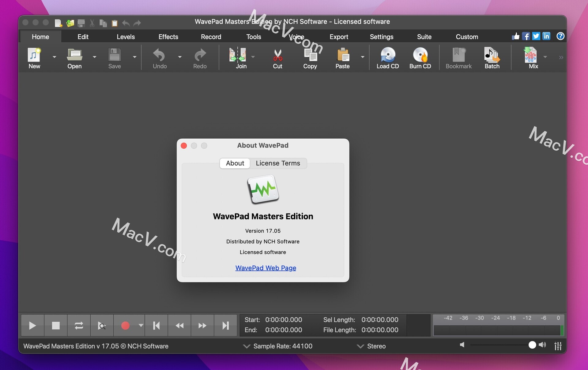Close the About WavePad dialog

(184, 146)
